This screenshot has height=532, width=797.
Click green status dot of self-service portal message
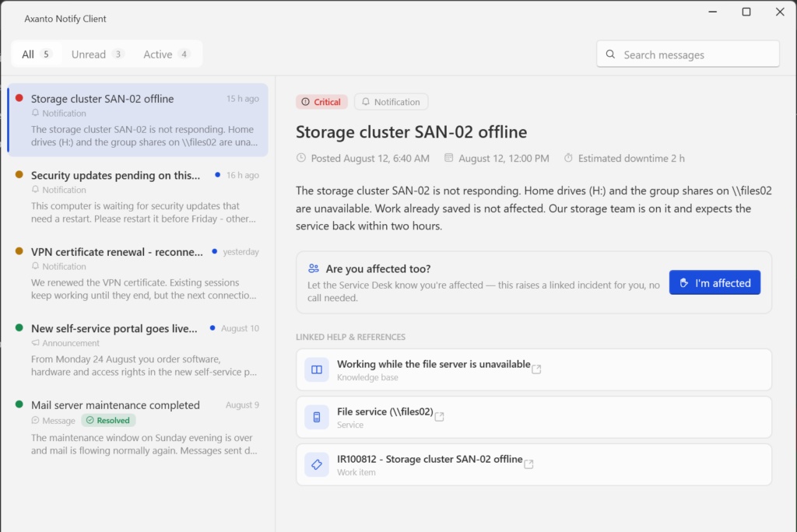(x=19, y=327)
